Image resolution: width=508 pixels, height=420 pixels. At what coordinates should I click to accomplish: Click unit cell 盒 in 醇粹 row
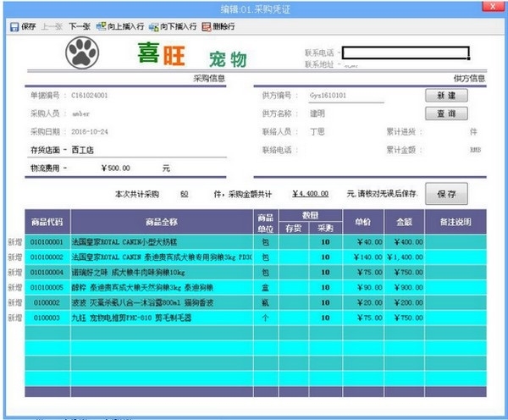click(266, 287)
